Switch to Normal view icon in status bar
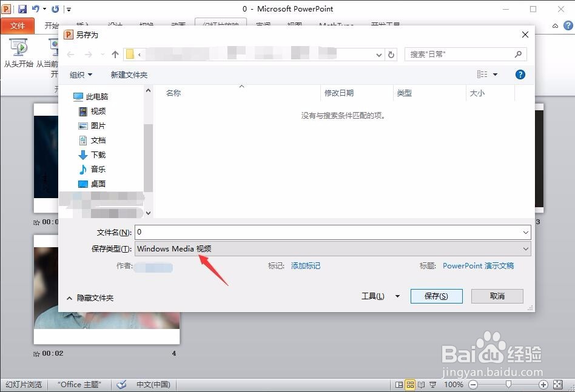This screenshot has height=392, width=575. click(399, 384)
